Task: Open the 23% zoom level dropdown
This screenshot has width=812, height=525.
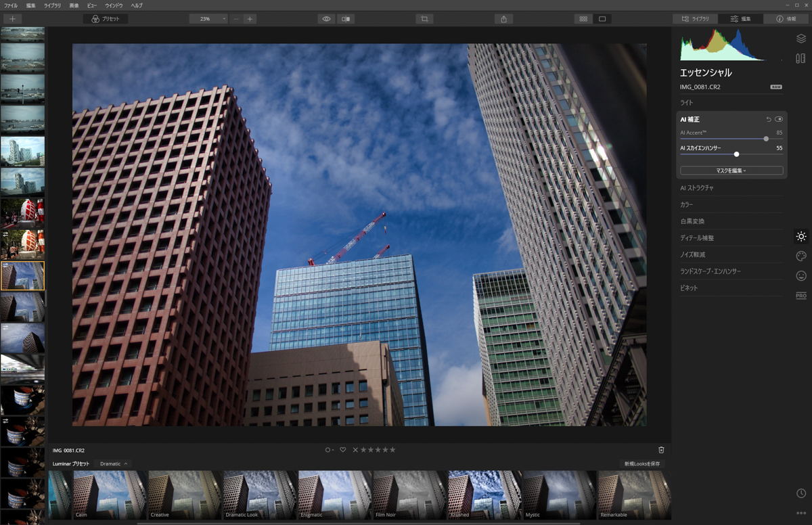Action: tap(208, 19)
